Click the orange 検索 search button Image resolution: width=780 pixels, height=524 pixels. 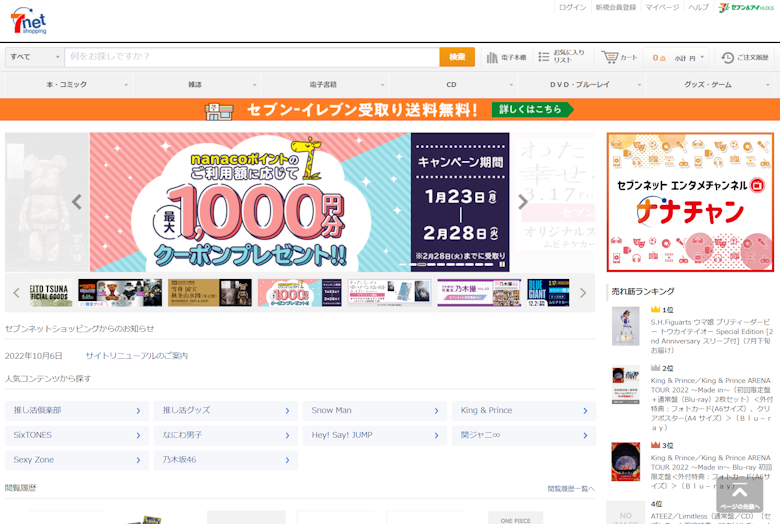[x=457, y=57]
